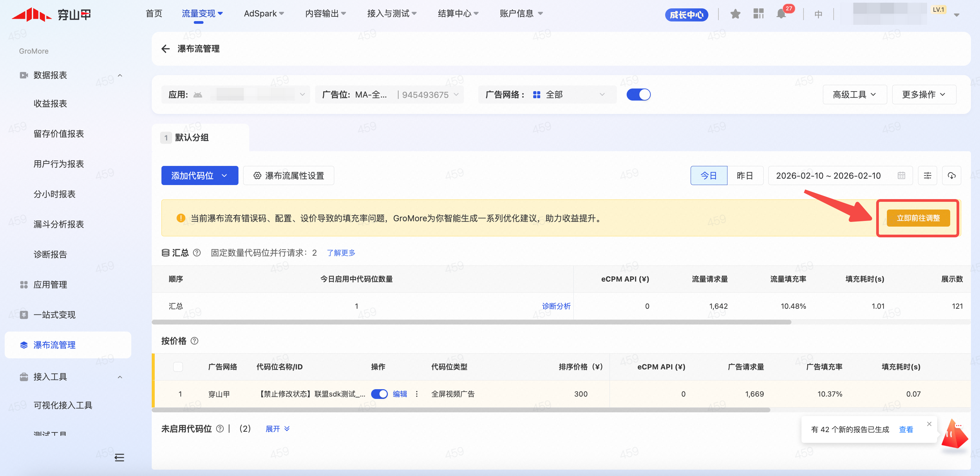
Task: Open the notification bell with badge 27
Action: [x=781, y=14]
